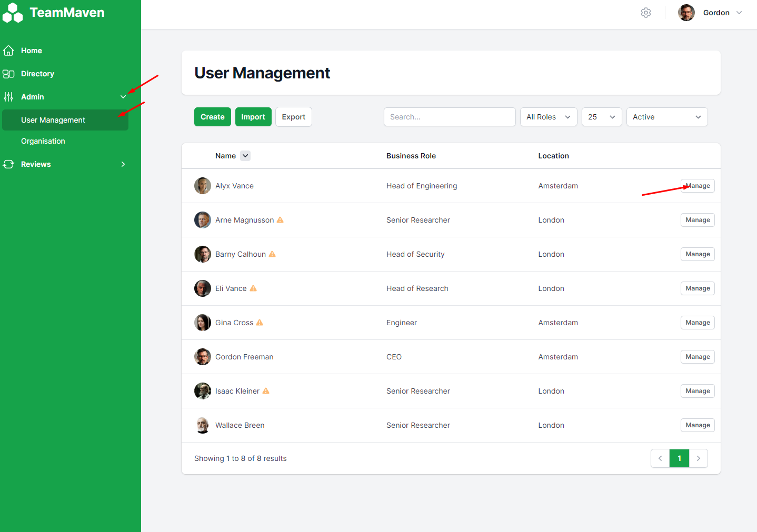
Task: Click the Location column header
Action: pos(553,156)
